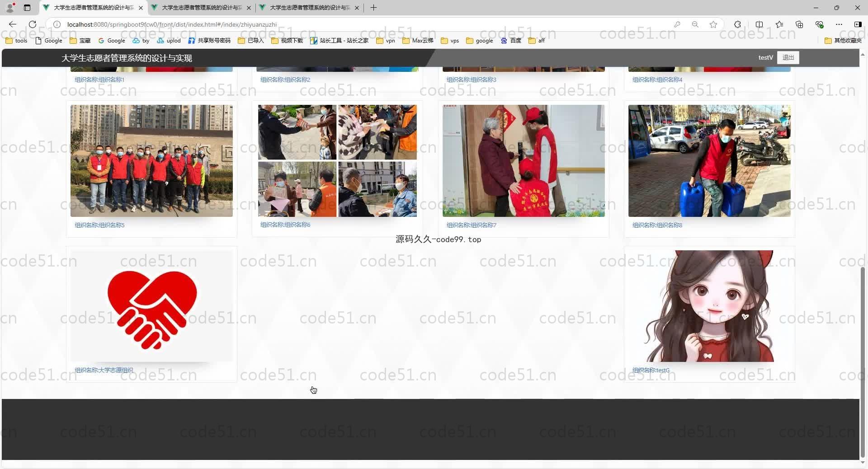Image resolution: width=868 pixels, height=469 pixels.
Task: Click the 组织名称:大学志愿组织 label
Action: 104,370
